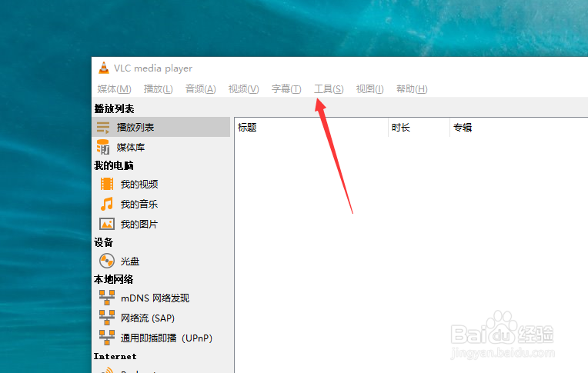588x373 pixels.
Task: Open the 工具(S) menu
Action: click(329, 89)
